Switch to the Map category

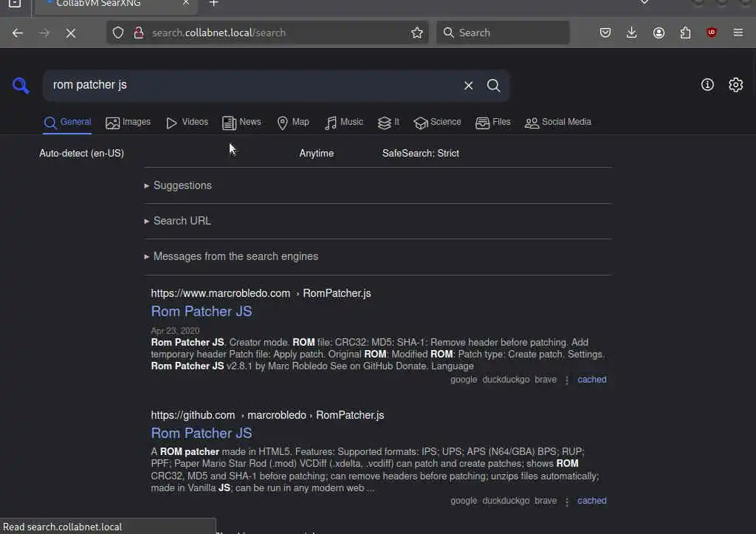pos(293,123)
